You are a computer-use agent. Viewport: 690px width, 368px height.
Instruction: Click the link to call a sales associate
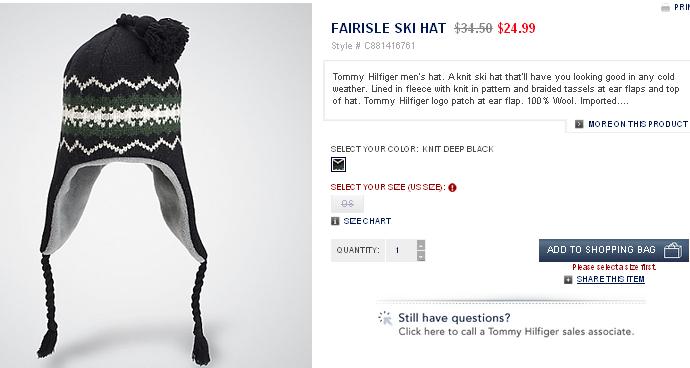click(x=516, y=331)
